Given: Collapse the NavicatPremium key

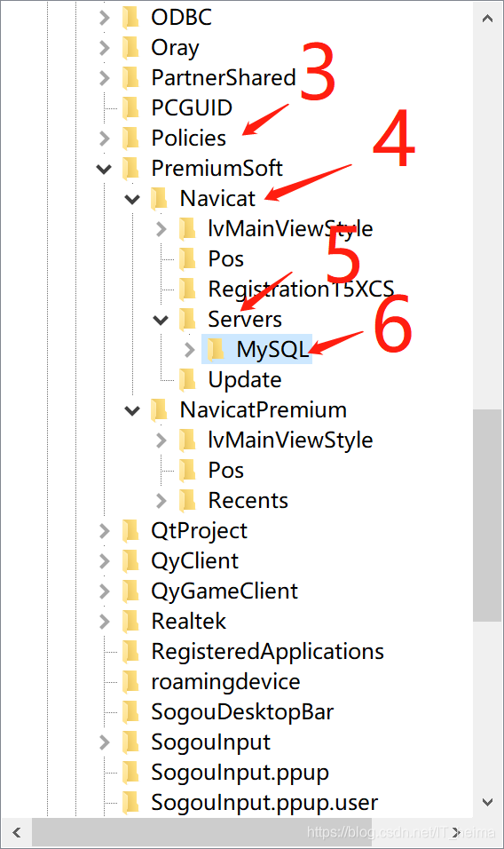Looking at the screenshot, I should tap(132, 411).
